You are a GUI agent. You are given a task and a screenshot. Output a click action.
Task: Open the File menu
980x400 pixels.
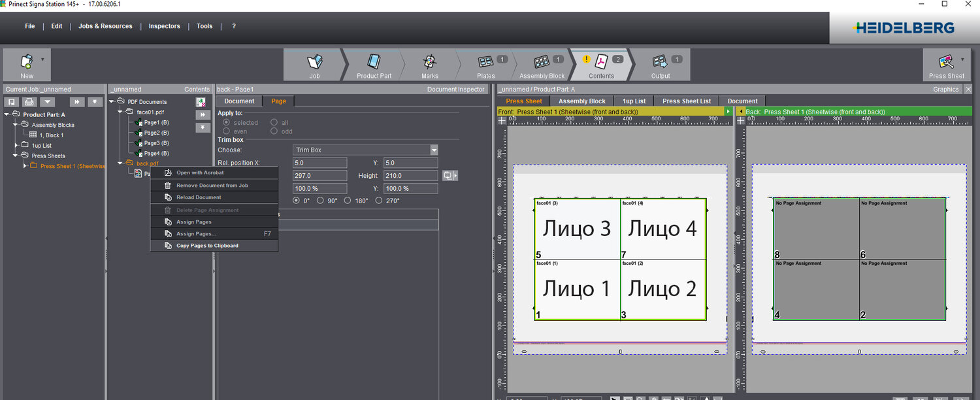[x=30, y=26]
